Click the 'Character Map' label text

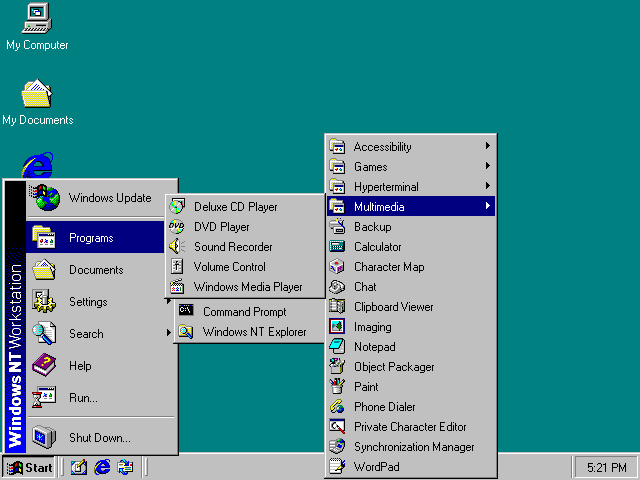point(389,267)
